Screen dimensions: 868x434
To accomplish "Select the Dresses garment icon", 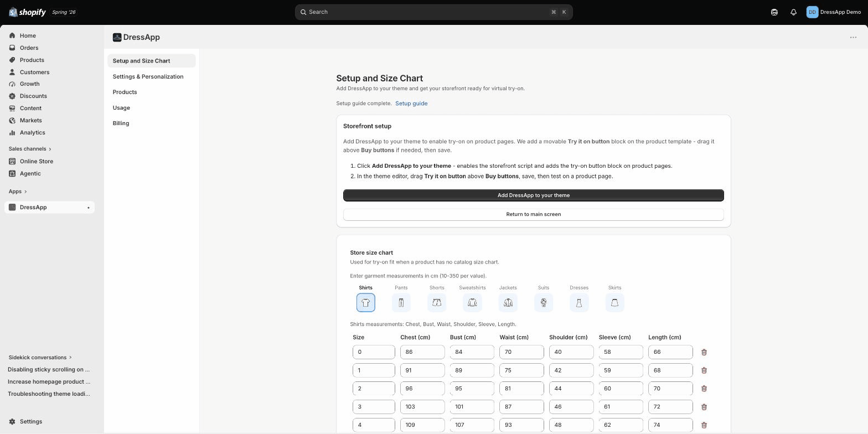I will pos(579,303).
